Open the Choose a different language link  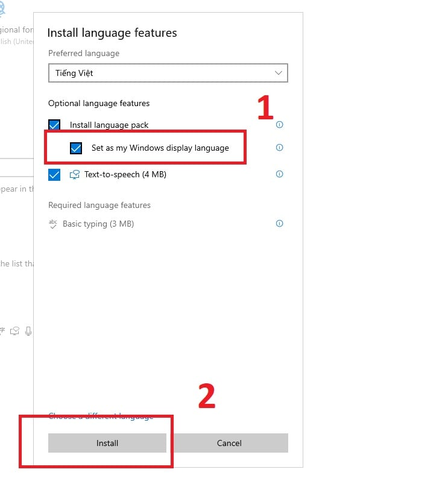pos(101,416)
